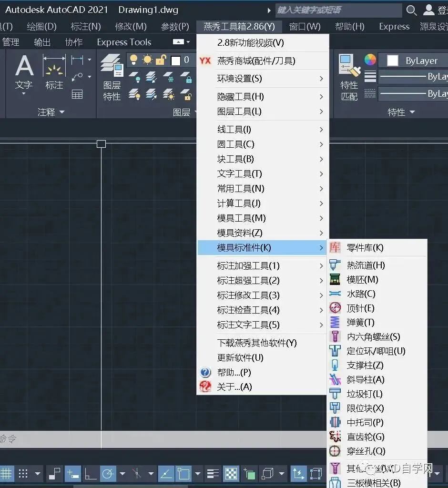
Task: Expand 线工具(I) submenu
Action: [x=263, y=129]
